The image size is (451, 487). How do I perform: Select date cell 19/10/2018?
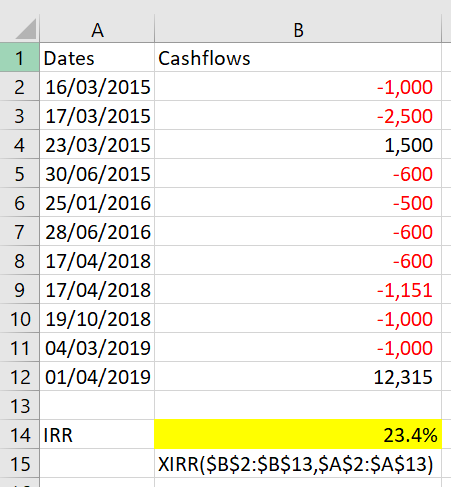tap(97, 319)
